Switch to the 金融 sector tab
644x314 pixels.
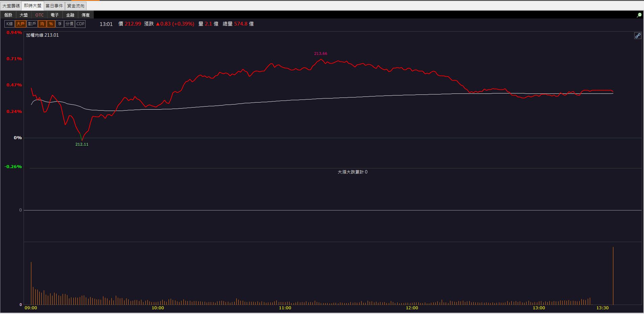click(x=70, y=15)
